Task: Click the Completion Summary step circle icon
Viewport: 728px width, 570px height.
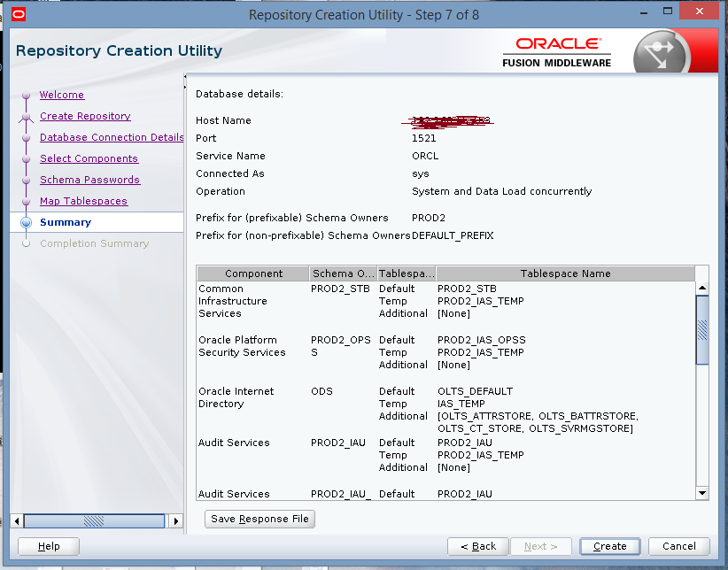Action: (27, 243)
